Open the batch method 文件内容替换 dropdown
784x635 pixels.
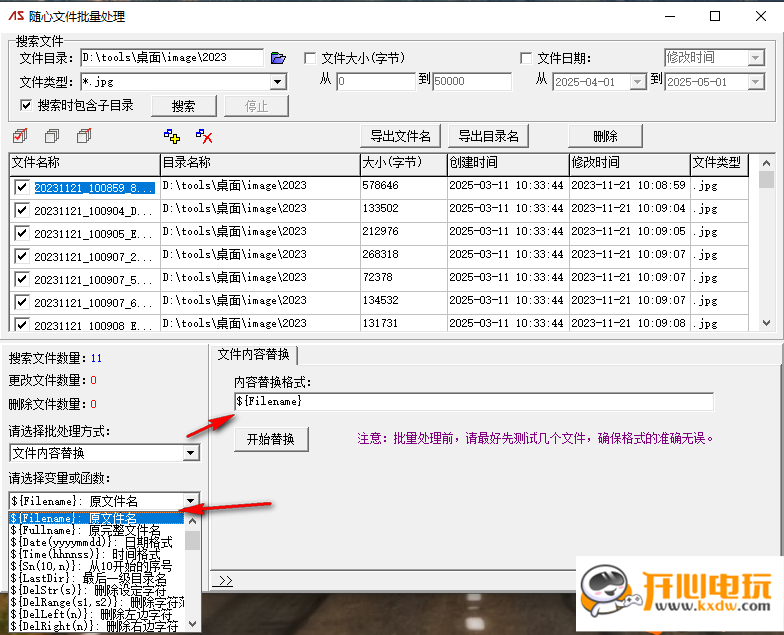click(190, 453)
